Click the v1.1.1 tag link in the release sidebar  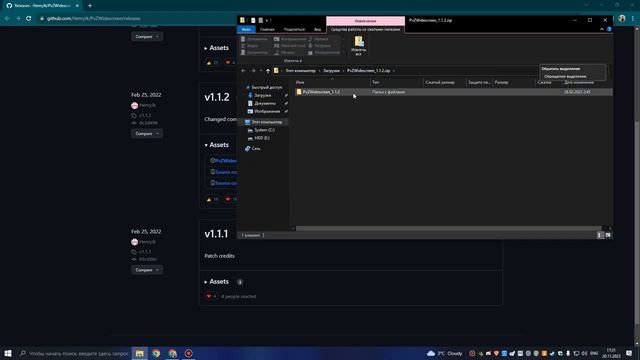(142, 252)
